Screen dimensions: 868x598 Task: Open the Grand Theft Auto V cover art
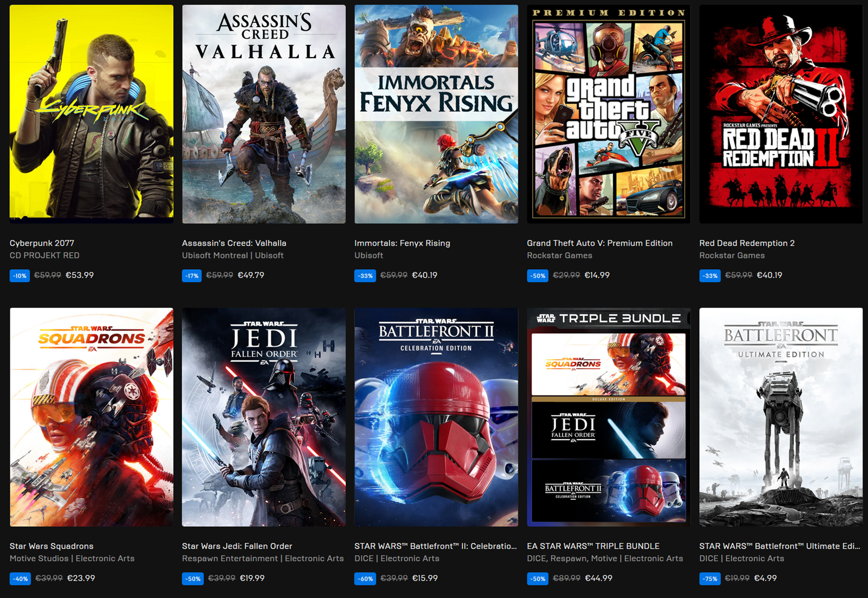click(x=609, y=114)
